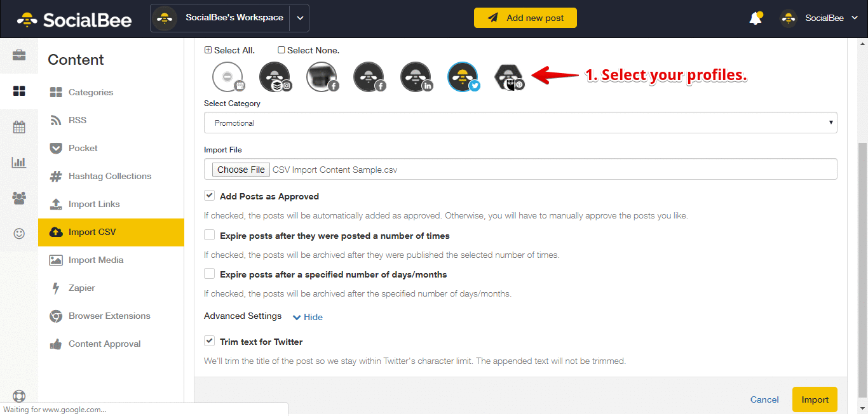
Task: Click the SocialBee logo in header
Action: coord(74,19)
